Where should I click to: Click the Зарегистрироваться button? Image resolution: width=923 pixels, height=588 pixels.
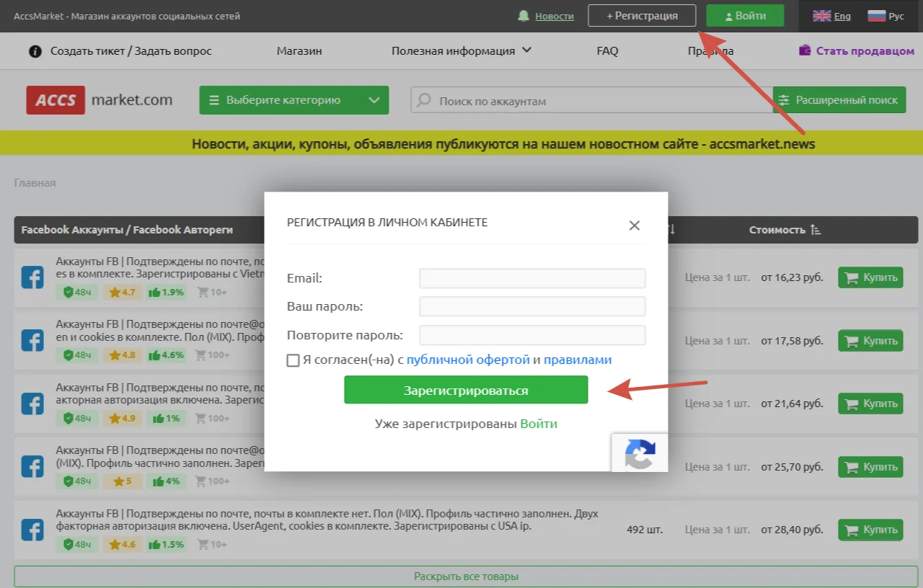[466, 390]
